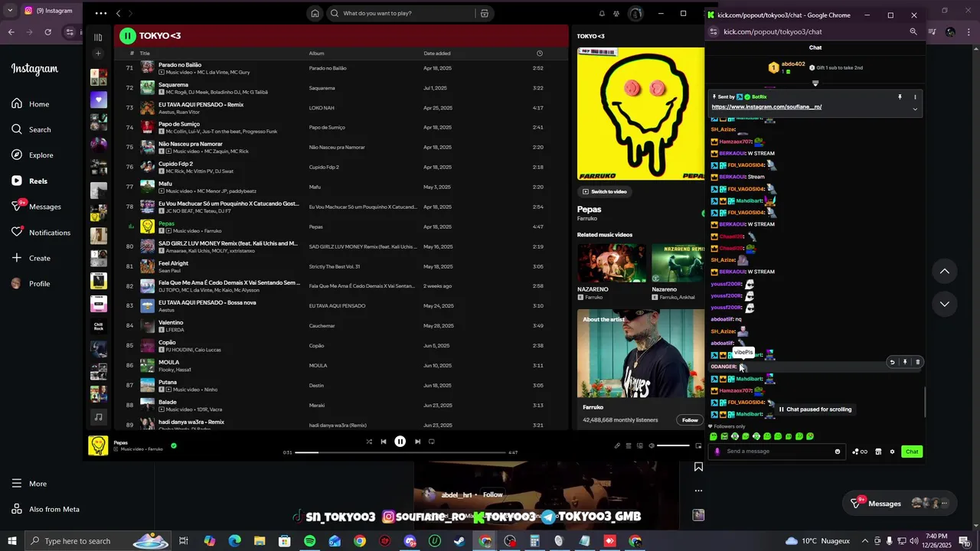This screenshot has height=551, width=980.
Task: Open Spotify friend activity icon
Action: point(616,14)
